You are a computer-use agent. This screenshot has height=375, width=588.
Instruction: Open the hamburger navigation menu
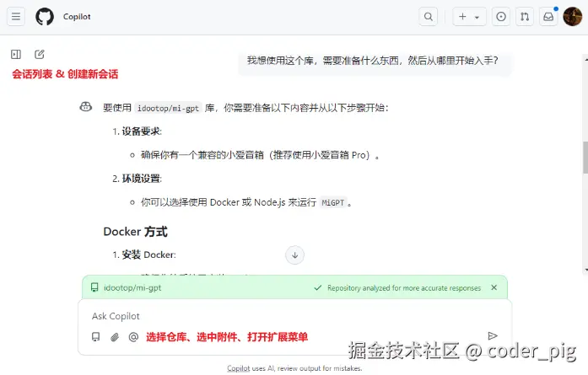[x=16, y=17]
